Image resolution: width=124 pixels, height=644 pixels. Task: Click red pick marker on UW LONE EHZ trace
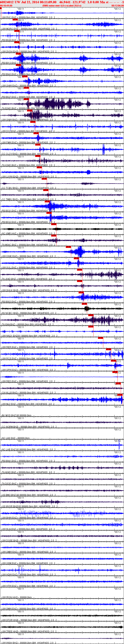68,247
